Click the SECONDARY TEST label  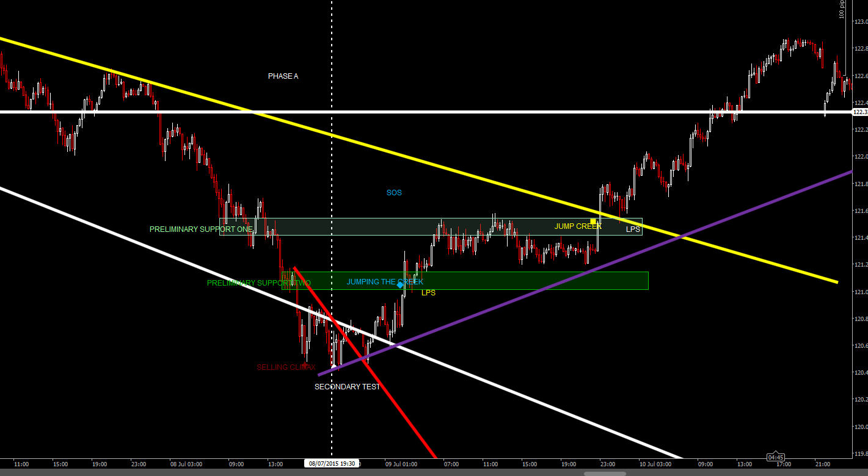click(347, 387)
